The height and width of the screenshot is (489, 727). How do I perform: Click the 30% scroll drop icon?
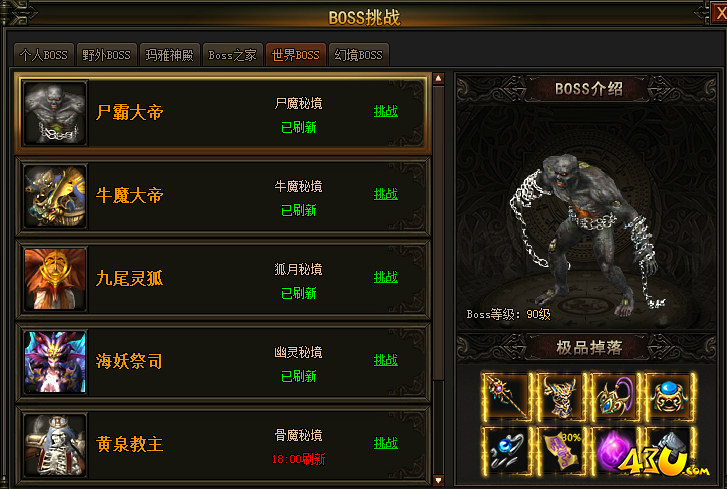(x=561, y=451)
